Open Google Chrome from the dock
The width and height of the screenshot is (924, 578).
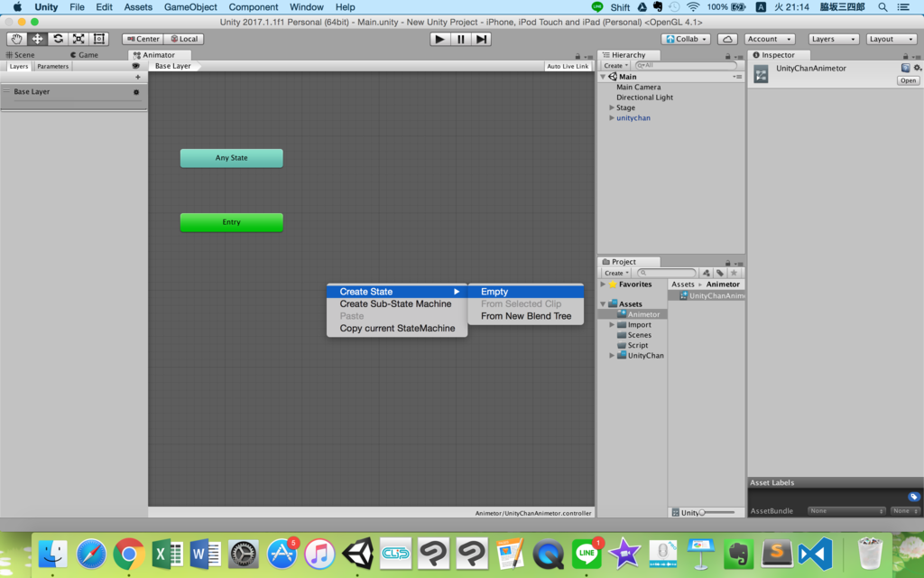129,554
